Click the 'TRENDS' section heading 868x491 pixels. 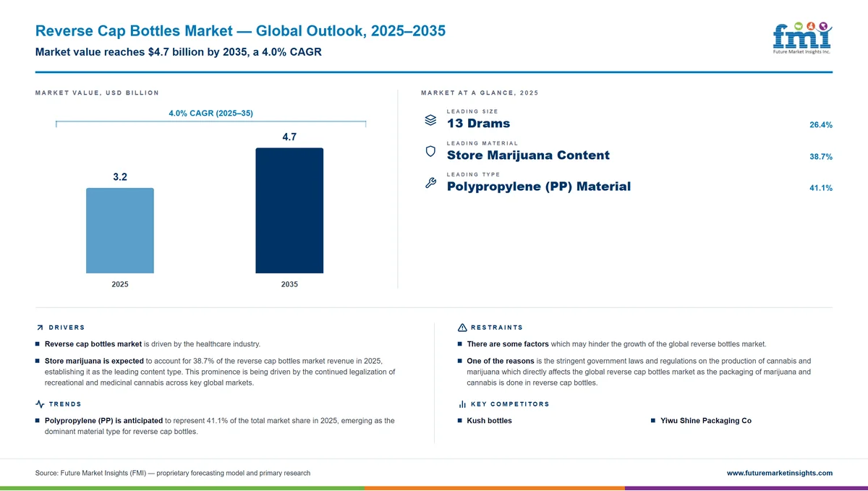[65, 404]
